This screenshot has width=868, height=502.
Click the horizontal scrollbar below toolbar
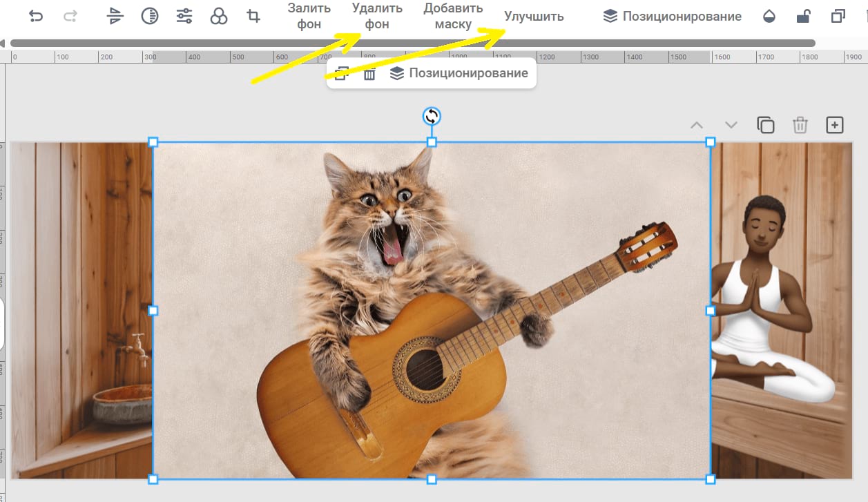[413, 43]
